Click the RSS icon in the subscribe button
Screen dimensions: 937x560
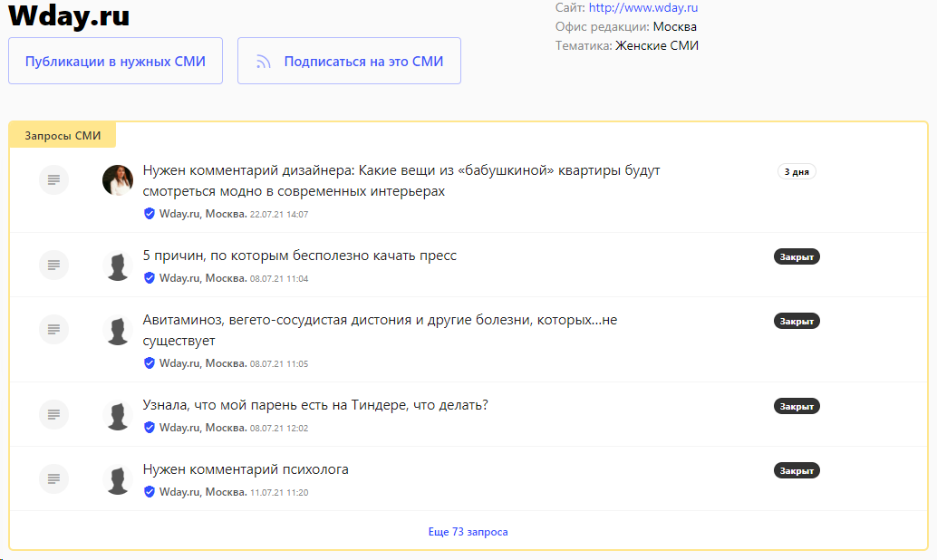tap(264, 62)
